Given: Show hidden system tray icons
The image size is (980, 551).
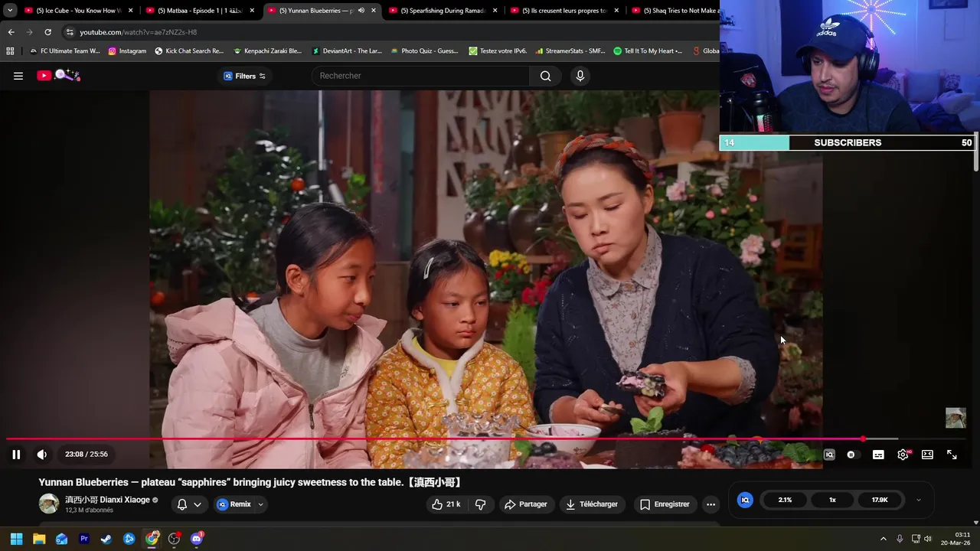Looking at the screenshot, I should (x=883, y=539).
